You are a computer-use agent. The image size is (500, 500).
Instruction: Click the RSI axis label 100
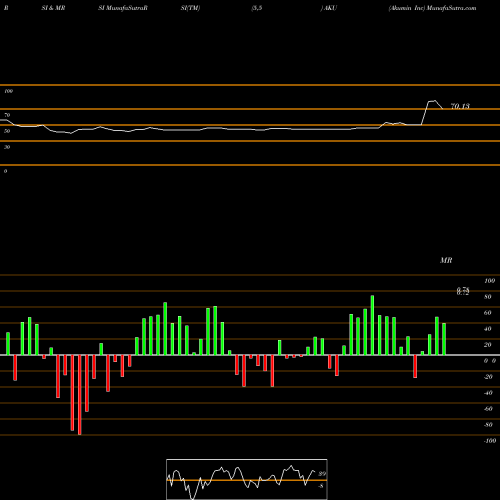pos(9,91)
